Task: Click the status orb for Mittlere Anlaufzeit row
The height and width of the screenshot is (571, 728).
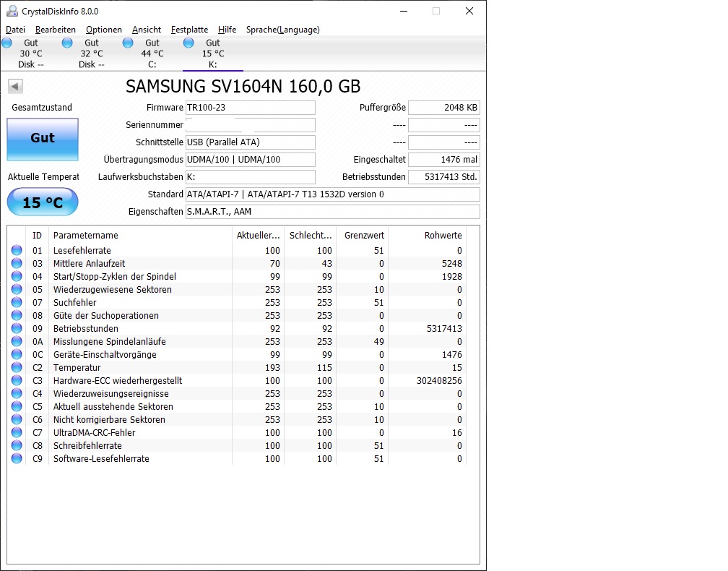Action: (17, 263)
